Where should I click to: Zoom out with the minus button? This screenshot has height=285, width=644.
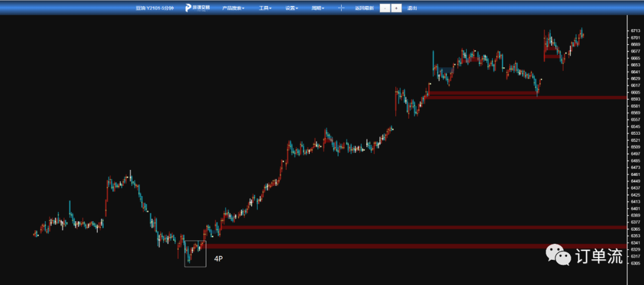(x=385, y=8)
